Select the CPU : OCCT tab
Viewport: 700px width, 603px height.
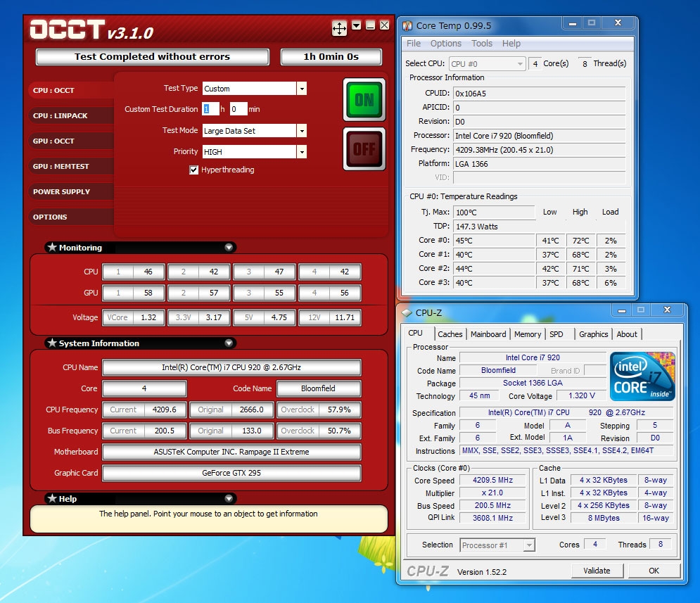pyautogui.click(x=72, y=90)
